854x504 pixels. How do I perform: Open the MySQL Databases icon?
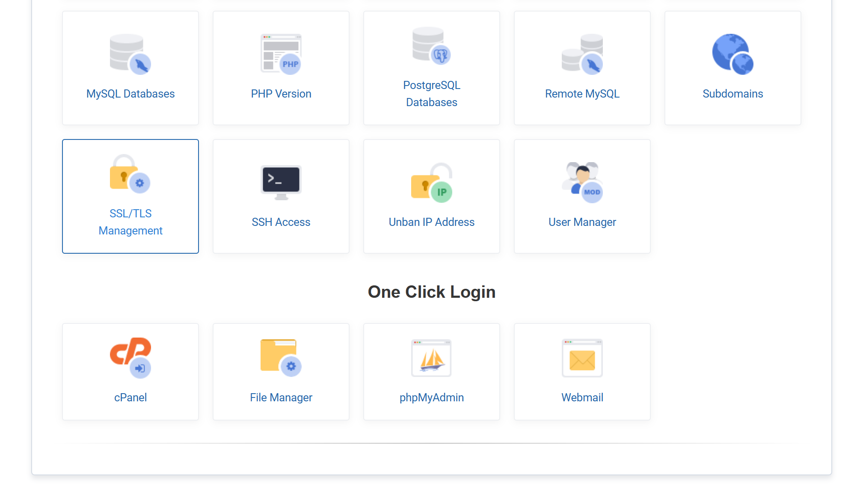tap(130, 54)
